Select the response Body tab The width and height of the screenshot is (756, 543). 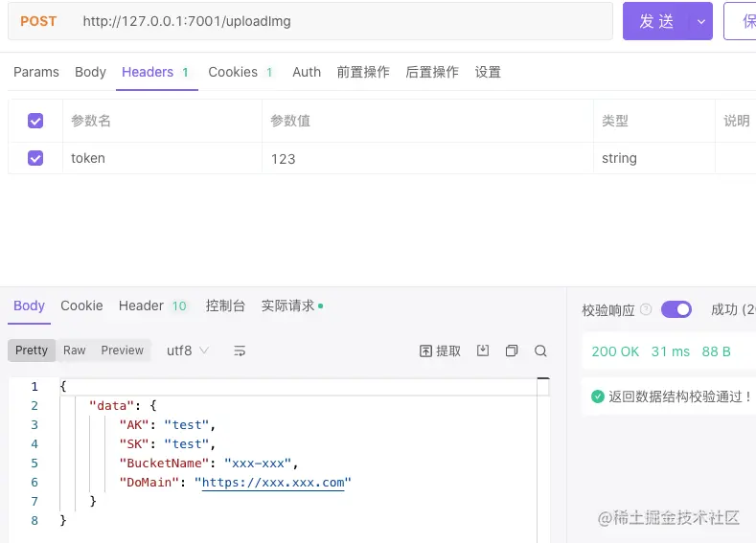click(x=29, y=305)
